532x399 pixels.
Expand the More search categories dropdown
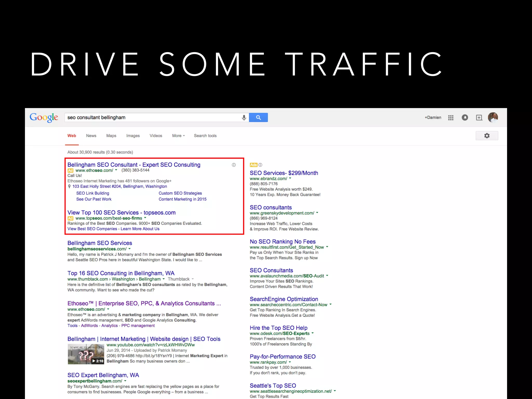click(x=178, y=136)
